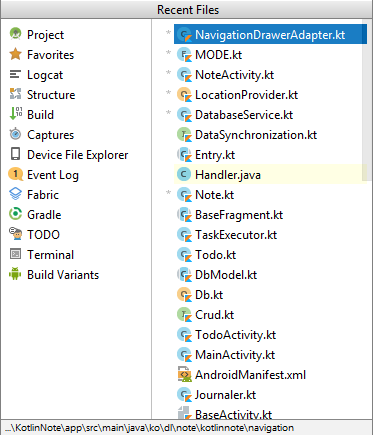Click the abstract class icon beside Entry.kt
The width and height of the screenshot is (373, 435).
[184, 155]
